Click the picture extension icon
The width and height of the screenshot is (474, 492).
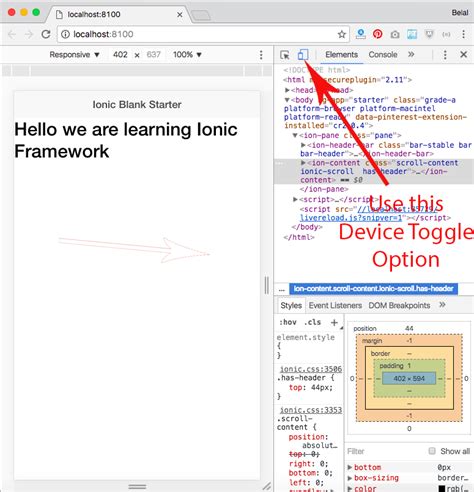(x=412, y=34)
